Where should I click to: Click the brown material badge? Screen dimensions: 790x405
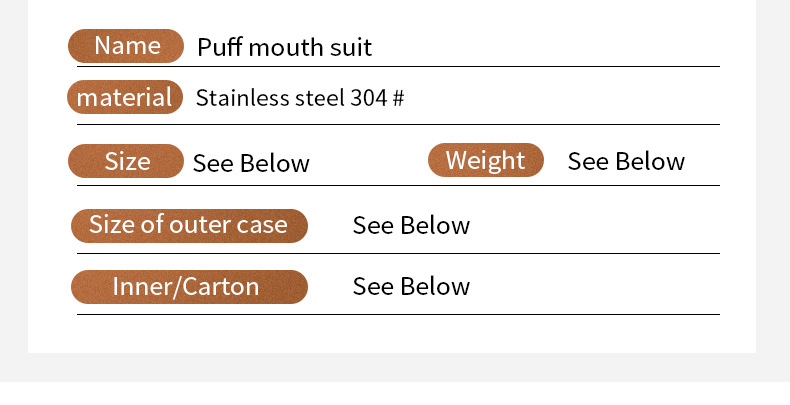click(125, 97)
